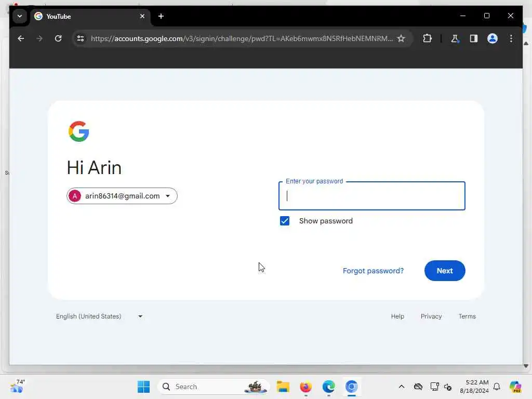This screenshot has height=399, width=532.
Task: Minimize the Chrome window
Action: click(463, 16)
